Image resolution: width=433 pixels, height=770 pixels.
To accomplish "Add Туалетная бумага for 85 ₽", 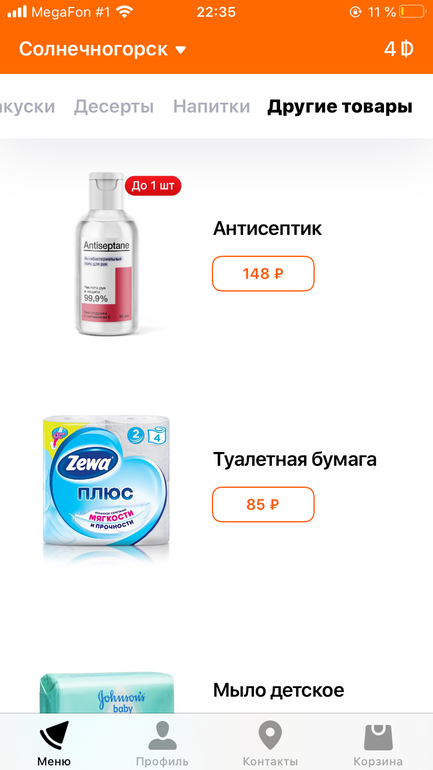I will click(x=263, y=504).
